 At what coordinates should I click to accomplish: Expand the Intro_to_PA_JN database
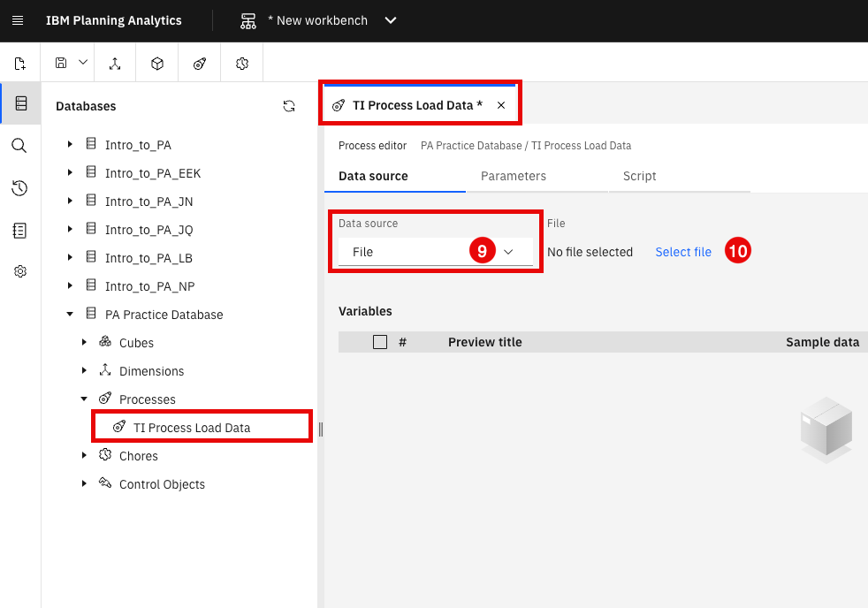point(70,201)
